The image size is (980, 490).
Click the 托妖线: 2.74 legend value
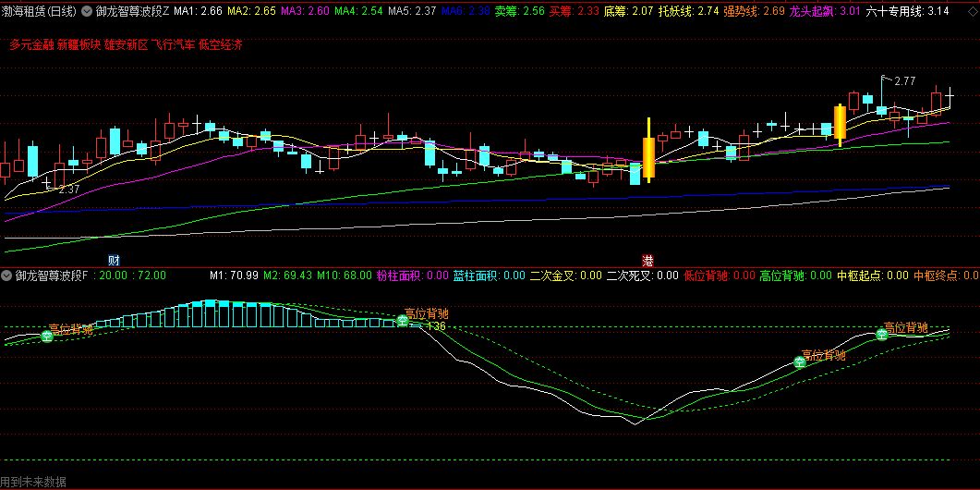[x=689, y=11]
